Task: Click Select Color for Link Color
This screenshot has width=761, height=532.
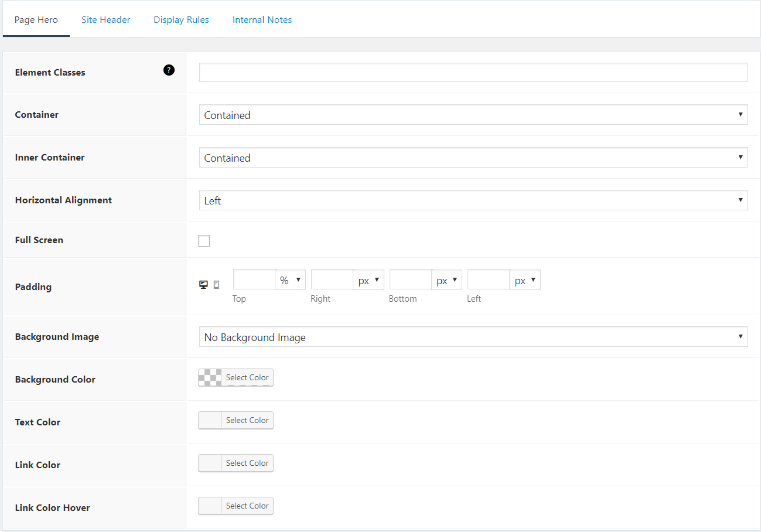Action: point(247,463)
